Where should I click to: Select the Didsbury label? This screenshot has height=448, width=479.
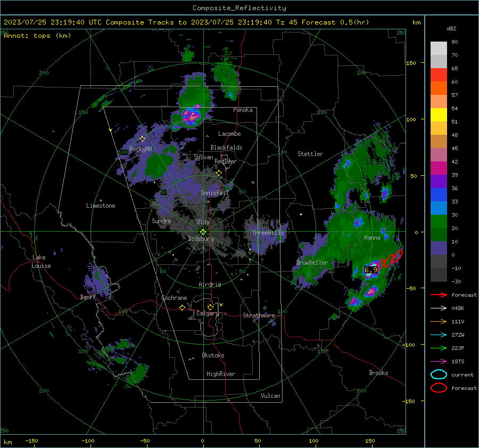[x=201, y=239]
